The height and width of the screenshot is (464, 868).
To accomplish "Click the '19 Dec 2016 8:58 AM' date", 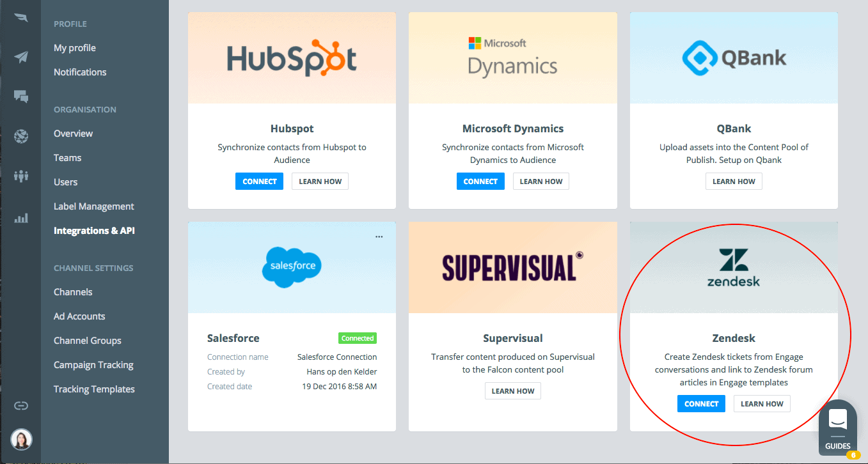I will pos(340,387).
